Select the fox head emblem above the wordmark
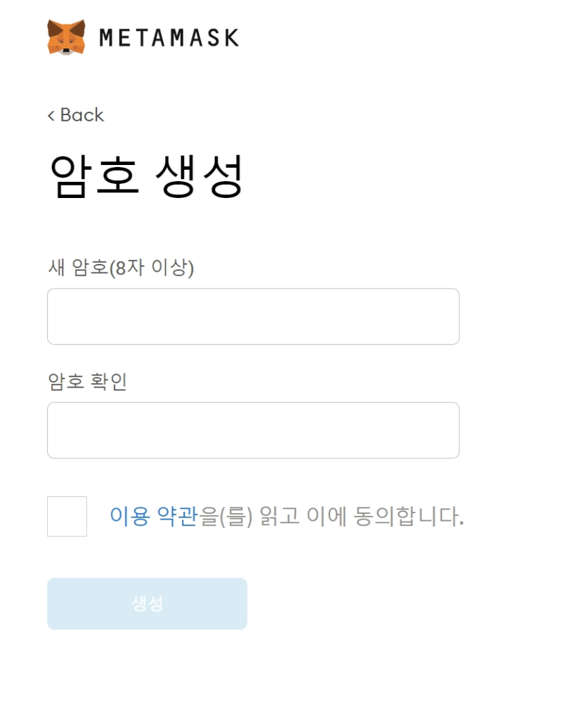The height and width of the screenshot is (728, 562). point(66,38)
